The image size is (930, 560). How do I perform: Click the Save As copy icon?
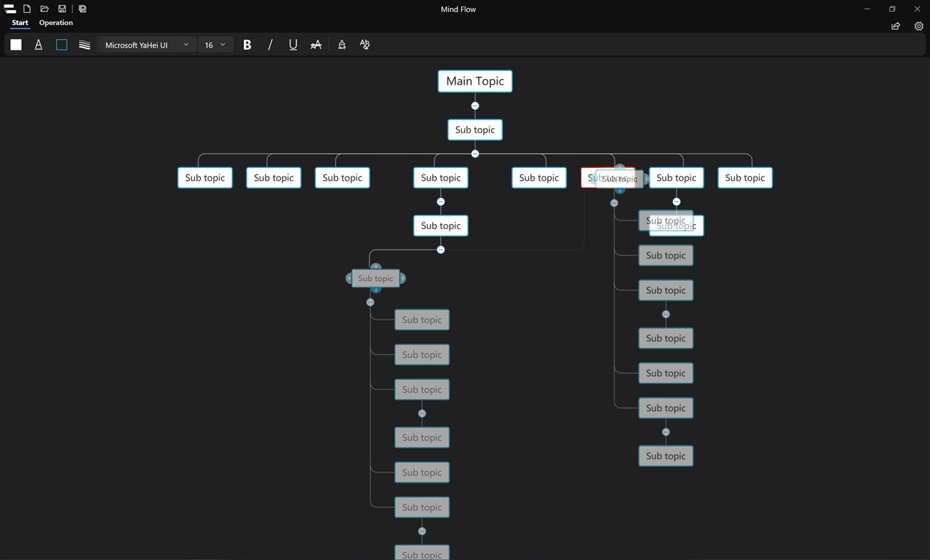(x=83, y=9)
